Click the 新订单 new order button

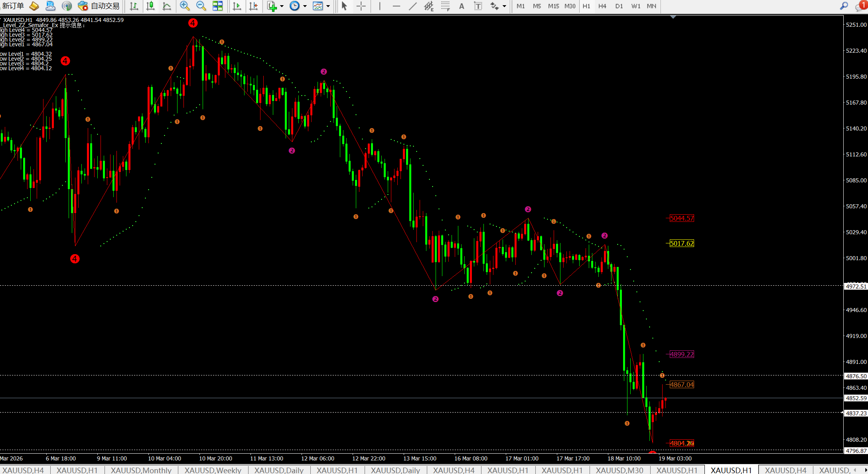click(x=14, y=6)
